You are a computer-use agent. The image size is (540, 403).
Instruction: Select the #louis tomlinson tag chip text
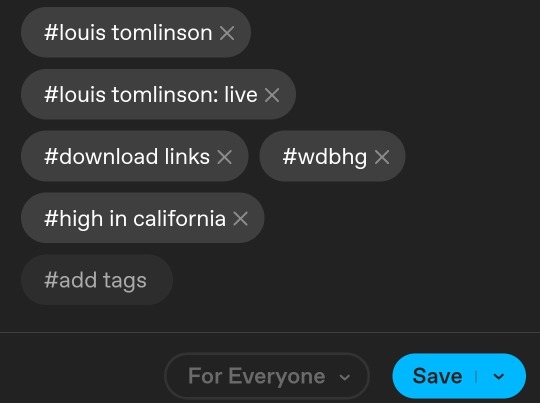[x=128, y=33]
